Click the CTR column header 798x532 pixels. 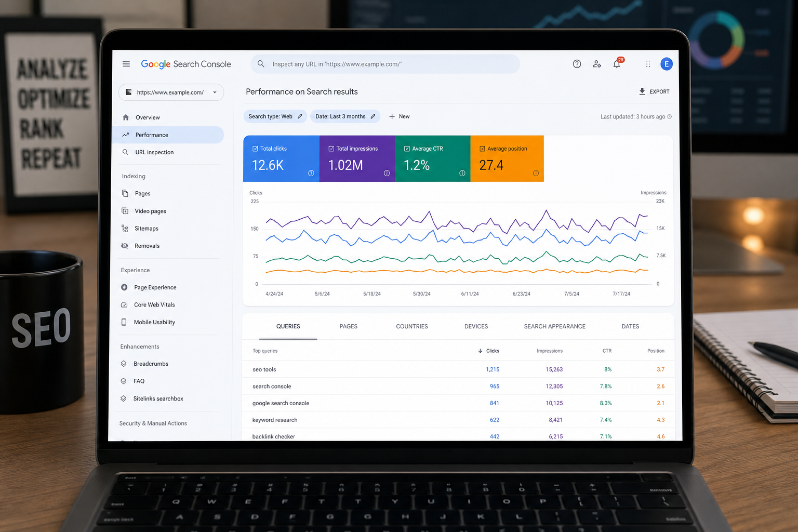tap(607, 351)
